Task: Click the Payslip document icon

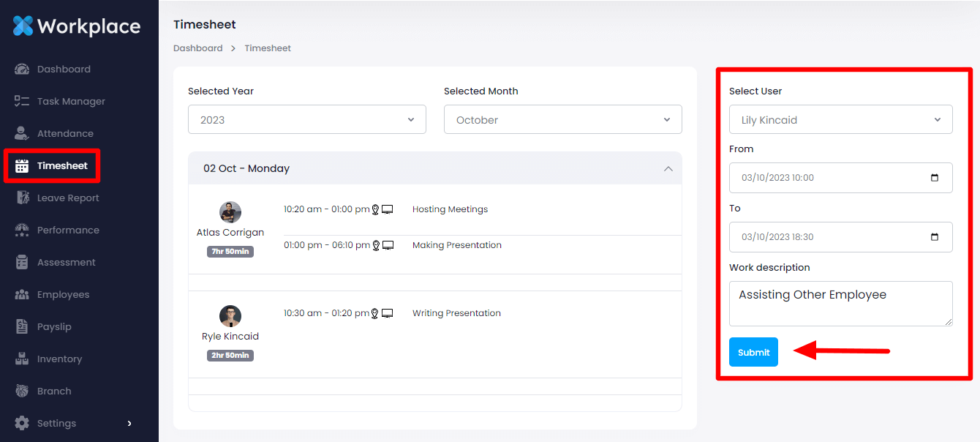Action: (22, 327)
